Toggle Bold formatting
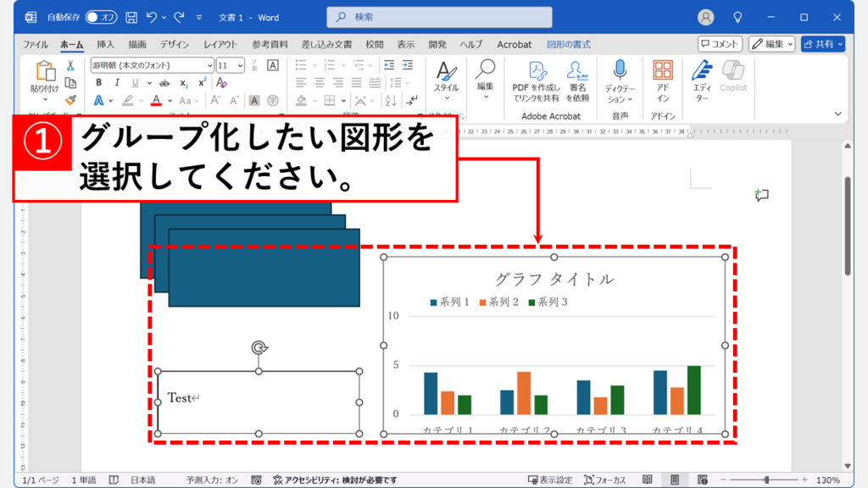 [x=98, y=83]
